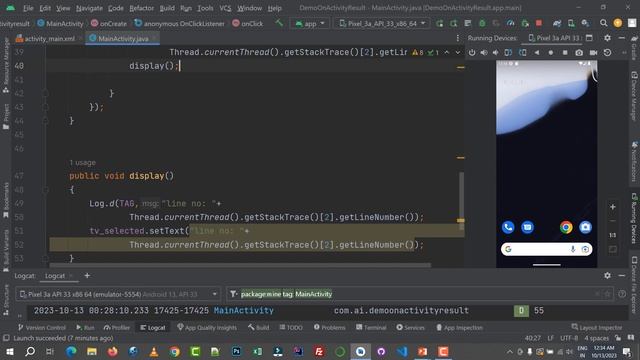Screen dimensions: 640x360
Task: Open Windows Start menu
Action: [9, 351]
